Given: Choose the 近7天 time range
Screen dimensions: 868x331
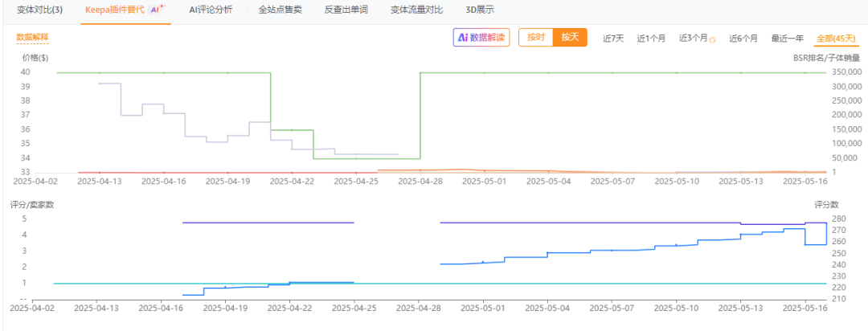Looking at the screenshot, I should click(613, 39).
